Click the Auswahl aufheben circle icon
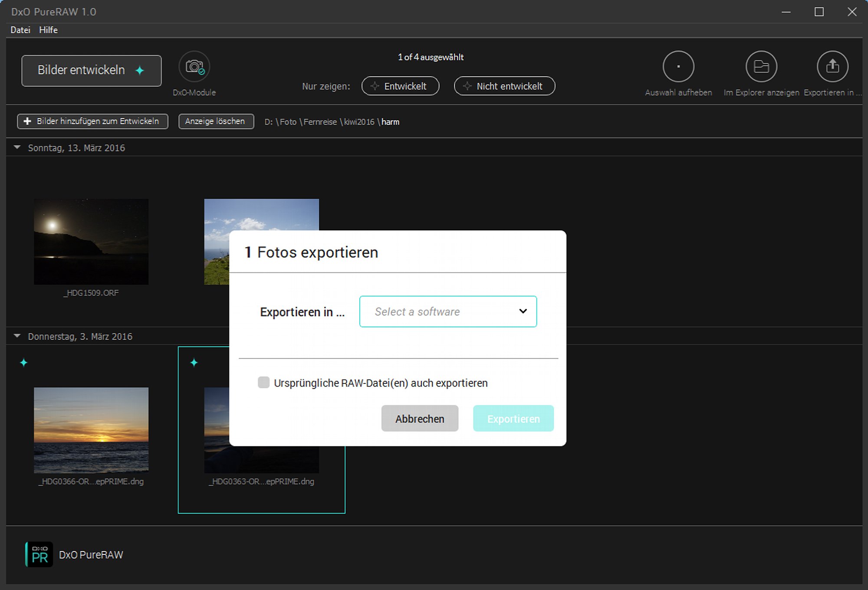Screen dimensions: 868x590 (678, 67)
